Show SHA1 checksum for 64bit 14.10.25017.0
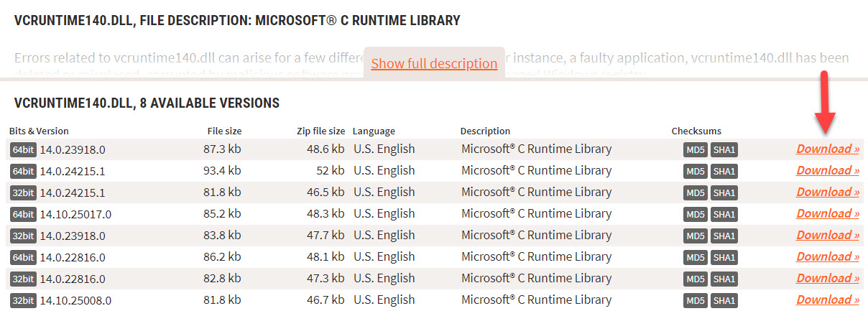Image resolution: width=868 pixels, height=311 pixels. click(724, 215)
